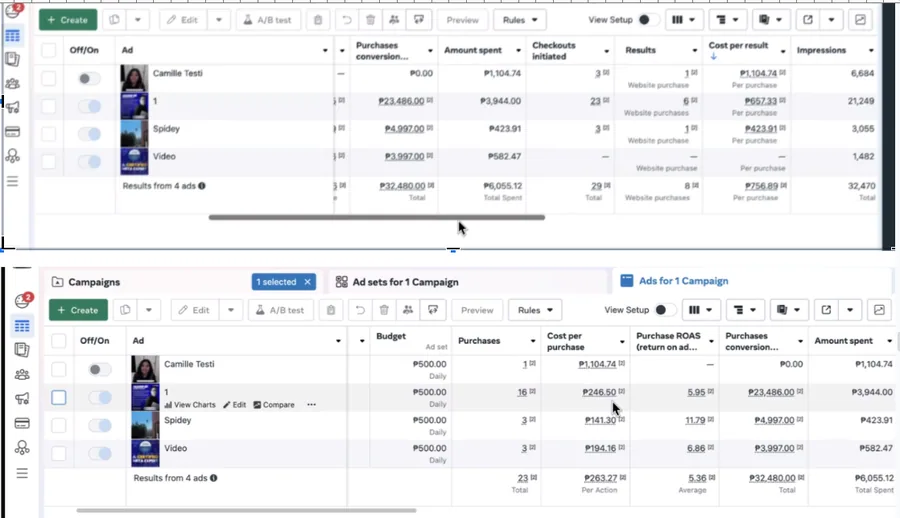This screenshot has height=518, width=900.
Task: Open the Audiences icon in the lower sidebar
Action: [x=22, y=374]
